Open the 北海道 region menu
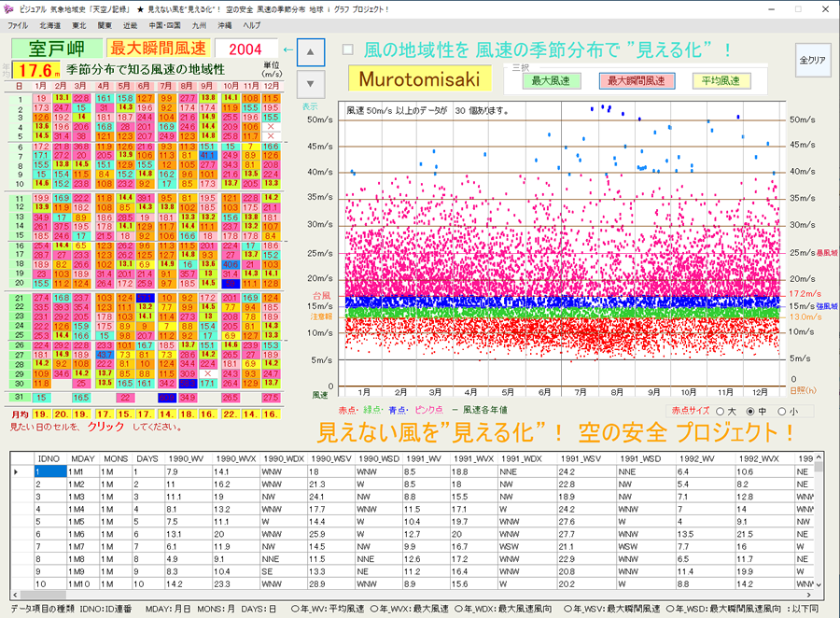The height and width of the screenshot is (618, 840). click(49, 25)
